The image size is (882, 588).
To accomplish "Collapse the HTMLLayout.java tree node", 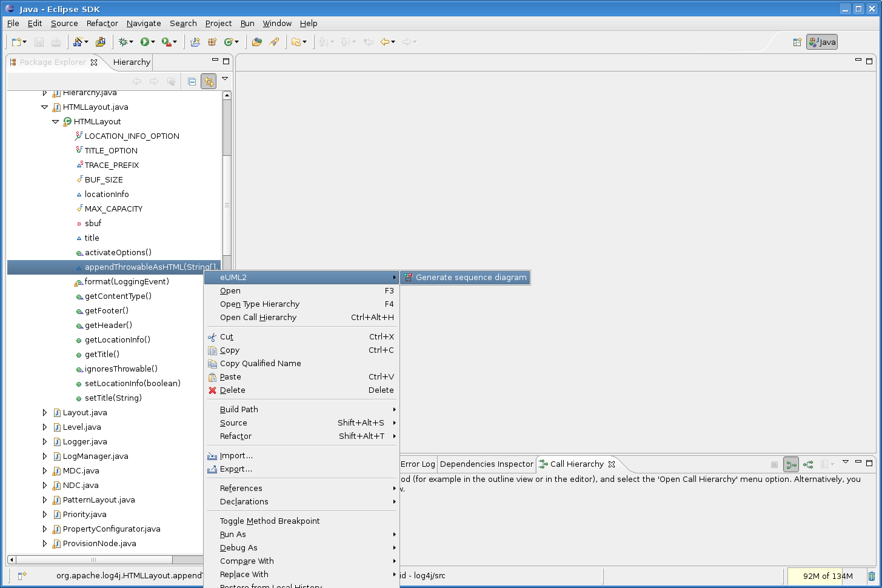I will click(x=44, y=107).
